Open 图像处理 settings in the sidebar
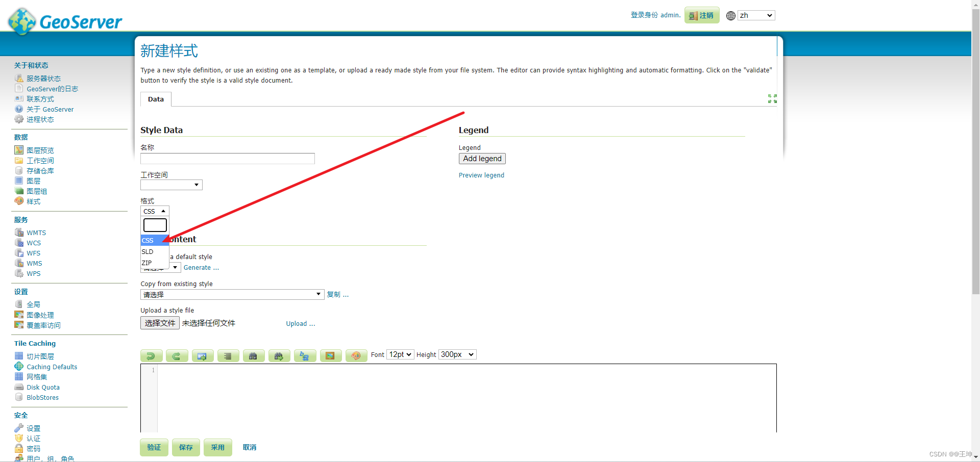 click(x=40, y=315)
